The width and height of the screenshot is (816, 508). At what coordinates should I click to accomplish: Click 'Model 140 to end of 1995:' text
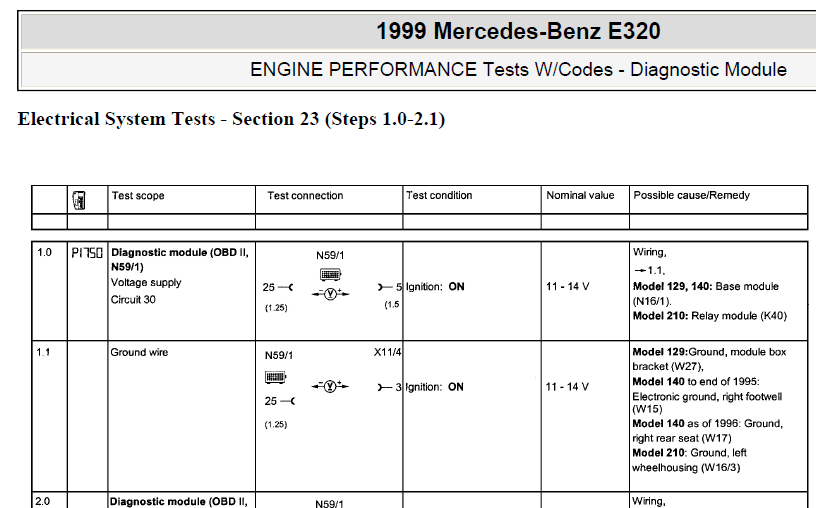pos(696,382)
